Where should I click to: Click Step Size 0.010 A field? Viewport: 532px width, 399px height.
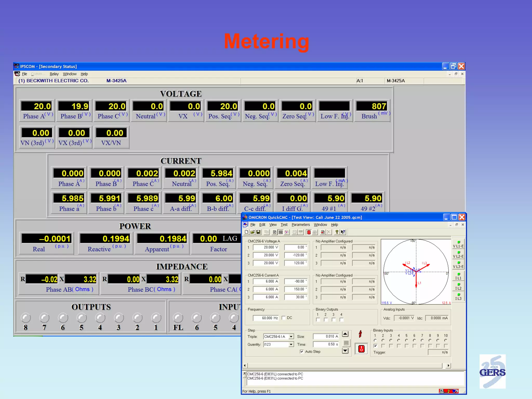[326, 336]
